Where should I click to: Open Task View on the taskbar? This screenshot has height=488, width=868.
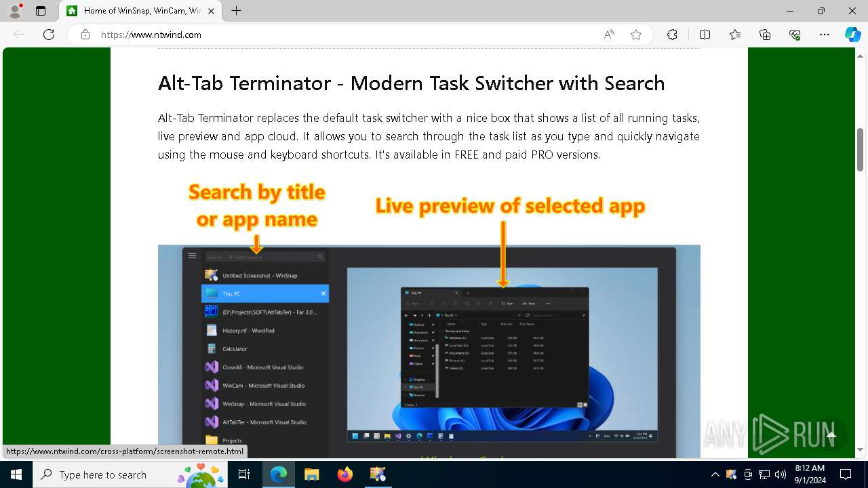(245, 474)
